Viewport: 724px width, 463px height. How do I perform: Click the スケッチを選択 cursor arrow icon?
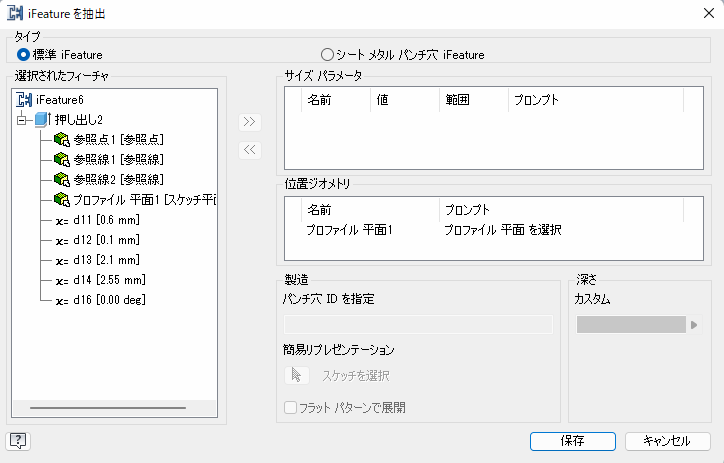[296, 375]
